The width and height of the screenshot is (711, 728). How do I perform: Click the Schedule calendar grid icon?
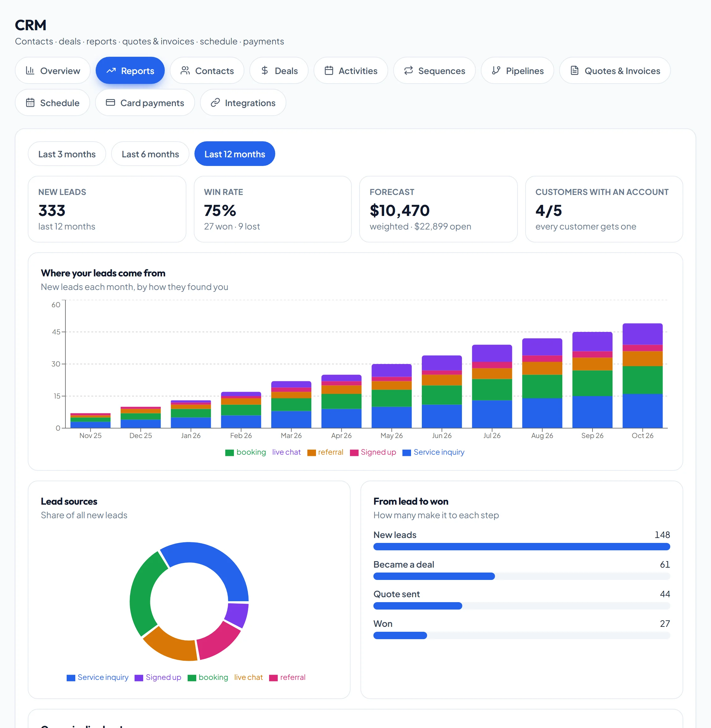pos(30,103)
